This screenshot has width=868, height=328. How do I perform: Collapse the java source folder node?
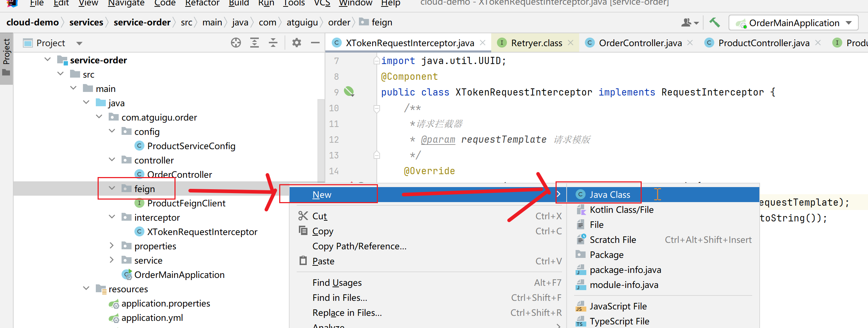click(x=86, y=102)
